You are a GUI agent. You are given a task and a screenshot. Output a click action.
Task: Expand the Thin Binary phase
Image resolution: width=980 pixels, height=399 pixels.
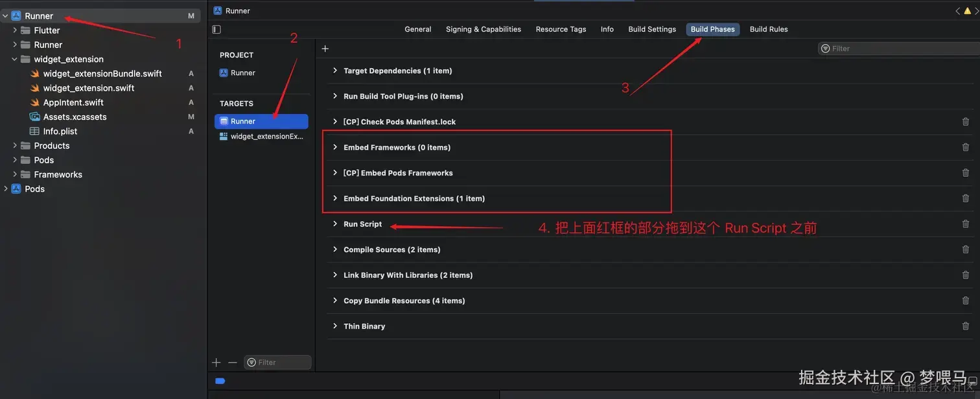click(335, 326)
